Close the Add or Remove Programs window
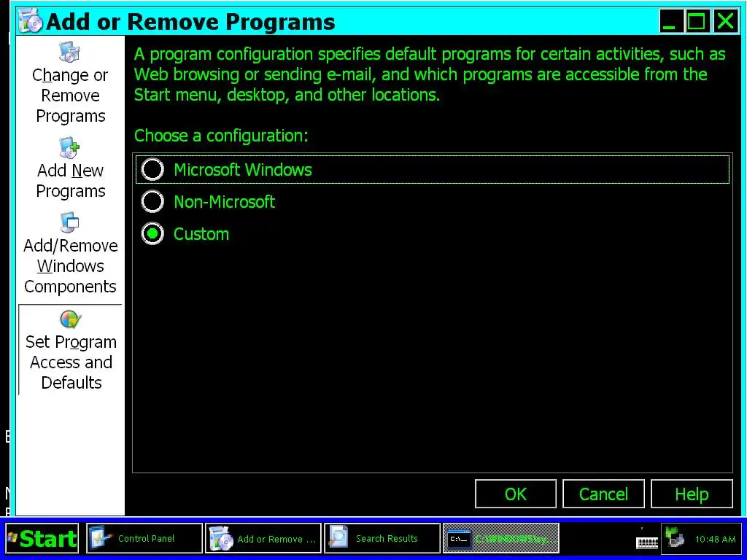 [x=725, y=21]
